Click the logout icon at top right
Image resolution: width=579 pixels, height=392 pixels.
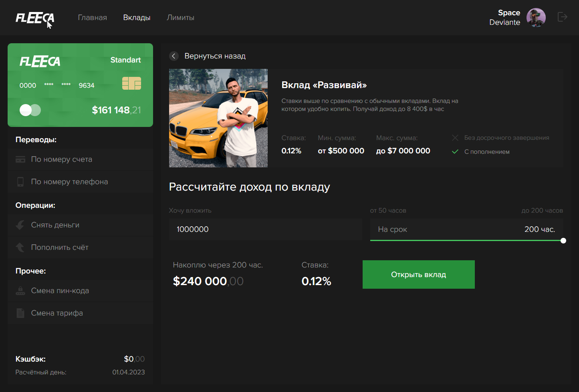563,17
